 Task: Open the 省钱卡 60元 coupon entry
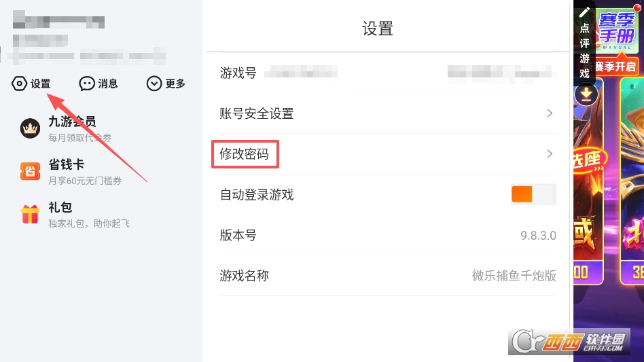(x=88, y=181)
